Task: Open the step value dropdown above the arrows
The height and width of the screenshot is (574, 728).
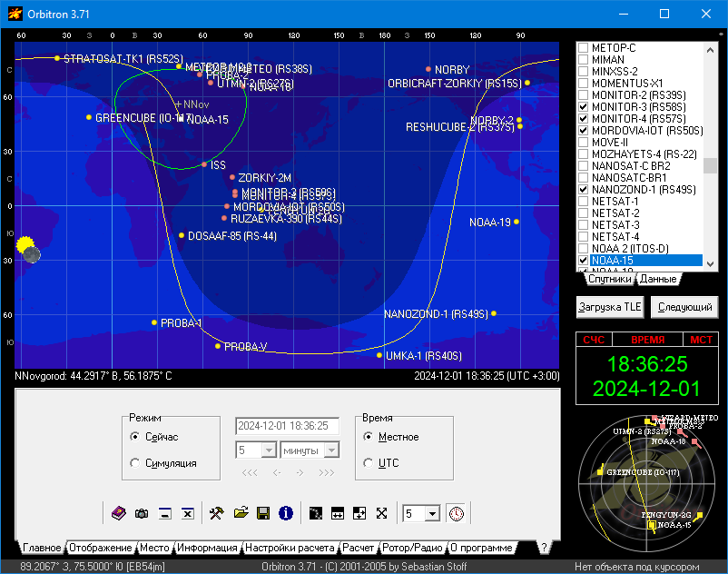Action: (x=269, y=450)
